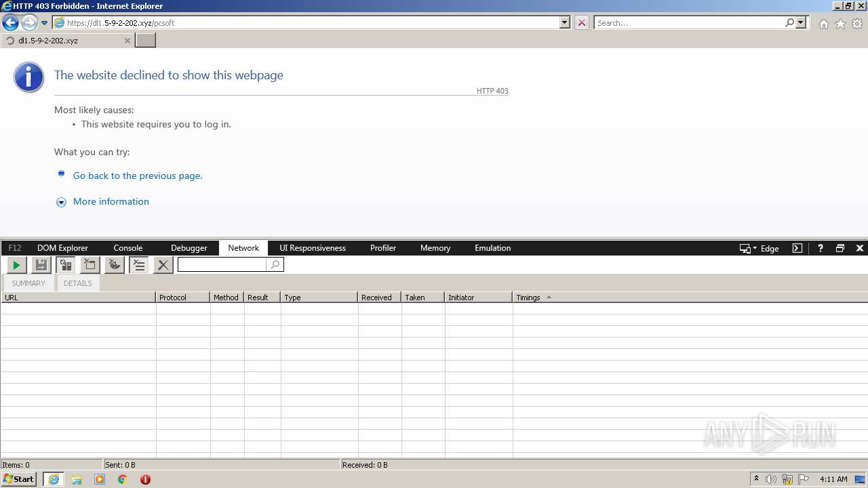Sort by the Type column header
The image size is (868, 488).
pos(319,298)
